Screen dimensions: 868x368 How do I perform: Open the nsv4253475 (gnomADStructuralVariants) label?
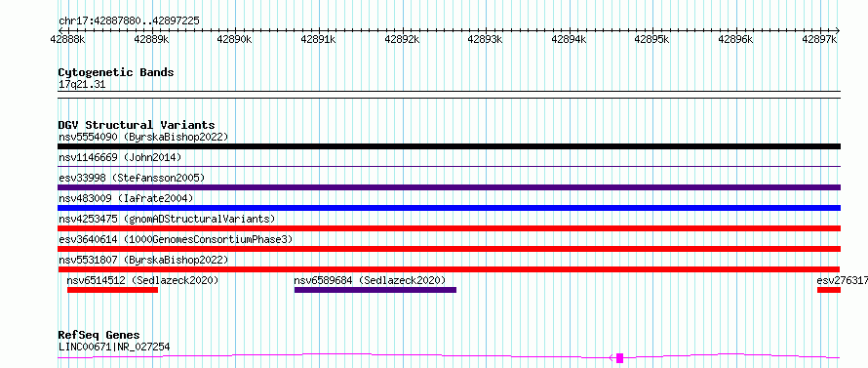click(x=167, y=219)
